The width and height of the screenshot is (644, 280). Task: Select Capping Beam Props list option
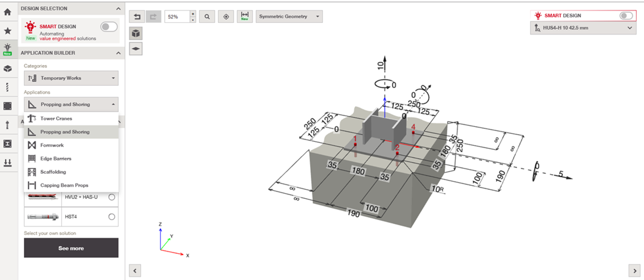point(71,185)
